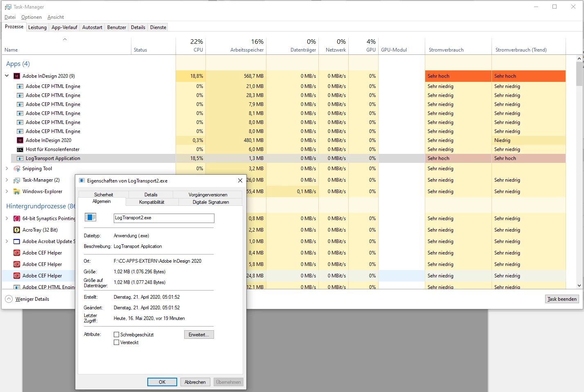
Task: Click the LogTransport2.exe filename field
Action: [x=164, y=218]
